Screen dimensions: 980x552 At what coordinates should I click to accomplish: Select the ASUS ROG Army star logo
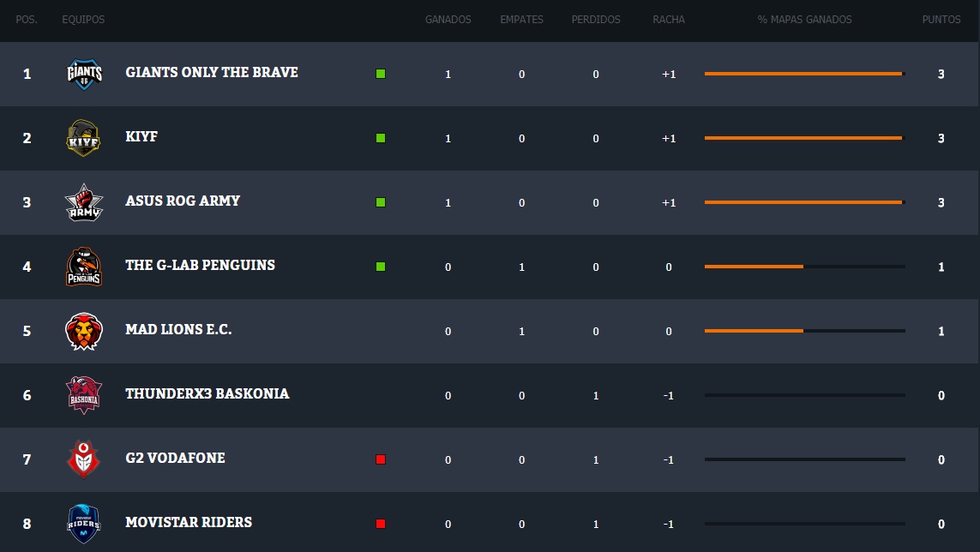[84, 202]
